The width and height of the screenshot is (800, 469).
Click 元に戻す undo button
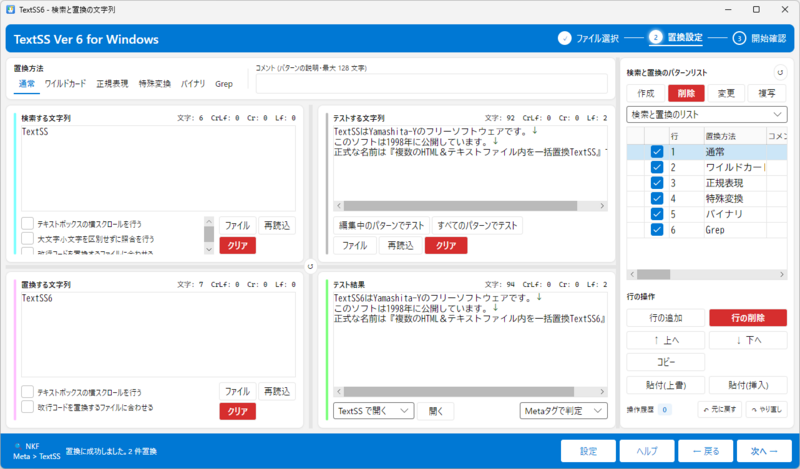click(x=720, y=409)
